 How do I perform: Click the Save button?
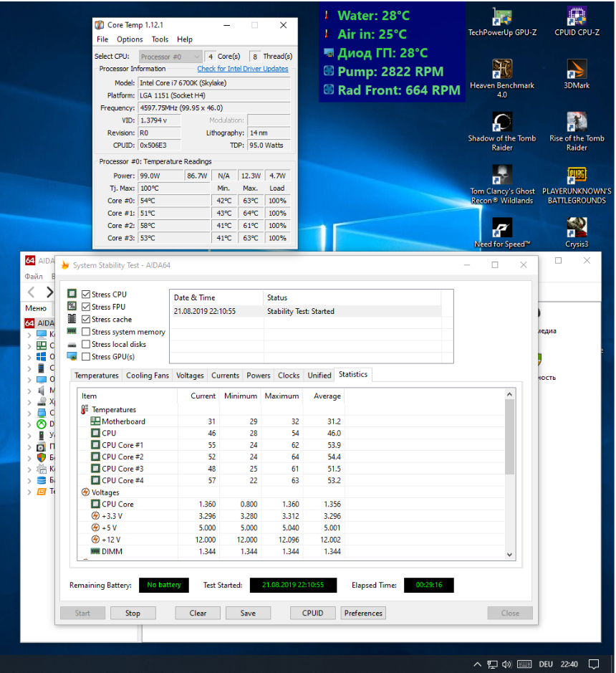(x=248, y=613)
